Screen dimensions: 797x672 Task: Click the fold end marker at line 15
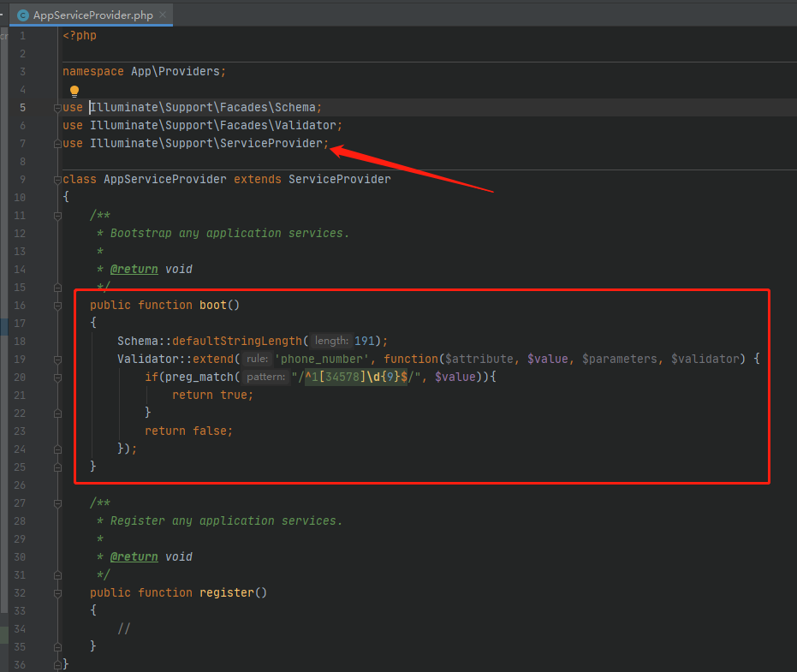pyautogui.click(x=57, y=288)
